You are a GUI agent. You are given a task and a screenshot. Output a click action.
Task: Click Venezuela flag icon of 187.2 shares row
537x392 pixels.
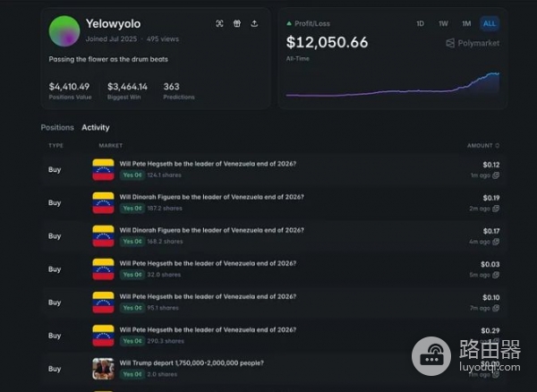click(x=103, y=202)
